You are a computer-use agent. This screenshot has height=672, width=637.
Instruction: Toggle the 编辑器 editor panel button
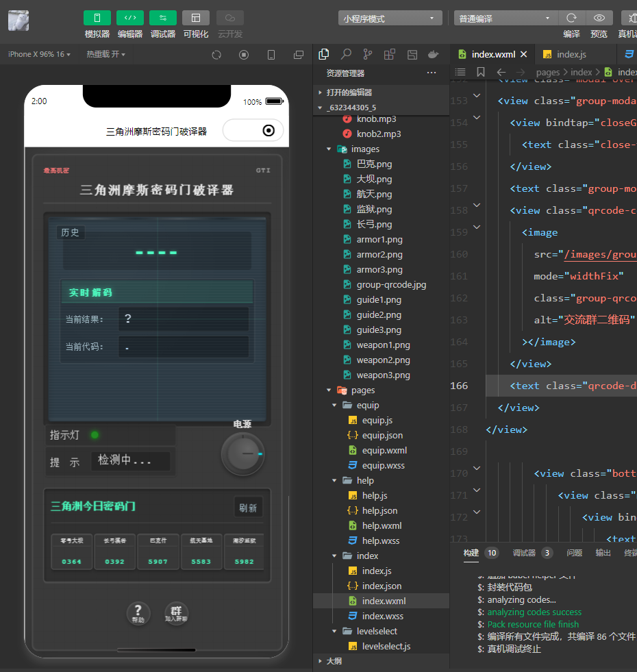click(x=129, y=18)
